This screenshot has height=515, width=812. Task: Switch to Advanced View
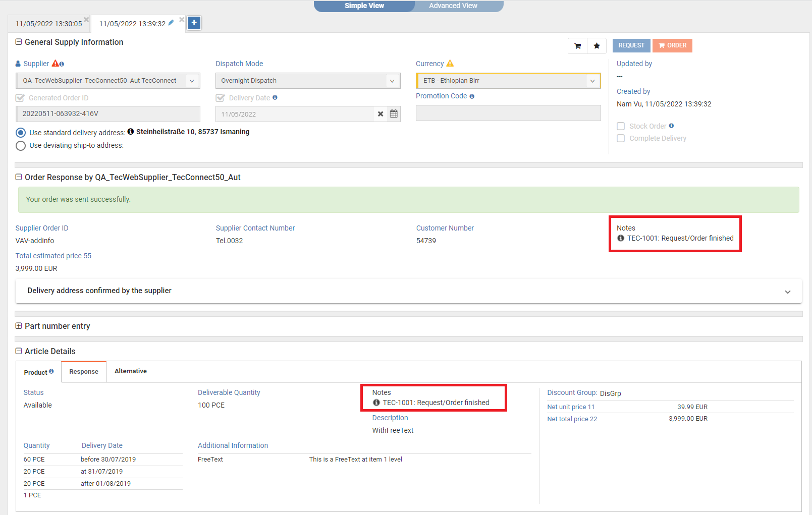point(453,6)
